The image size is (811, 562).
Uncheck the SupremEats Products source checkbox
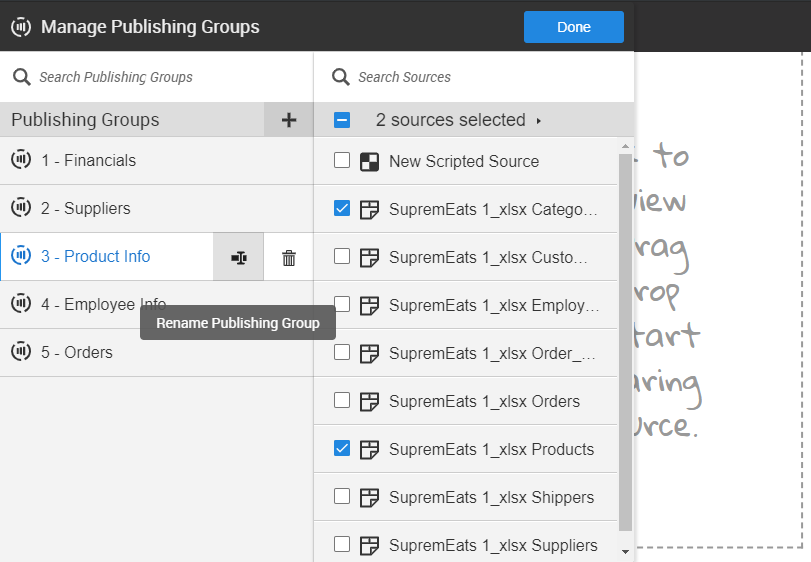pos(342,449)
